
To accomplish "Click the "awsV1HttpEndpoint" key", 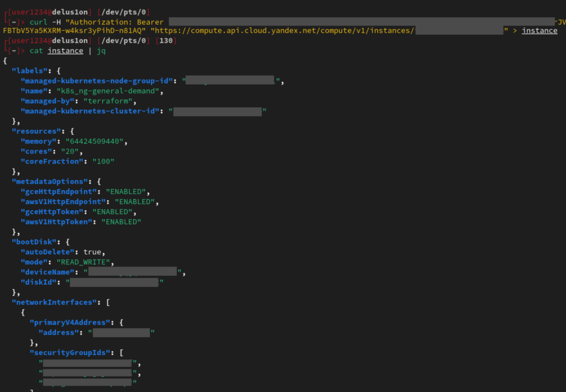I will coord(63,202).
